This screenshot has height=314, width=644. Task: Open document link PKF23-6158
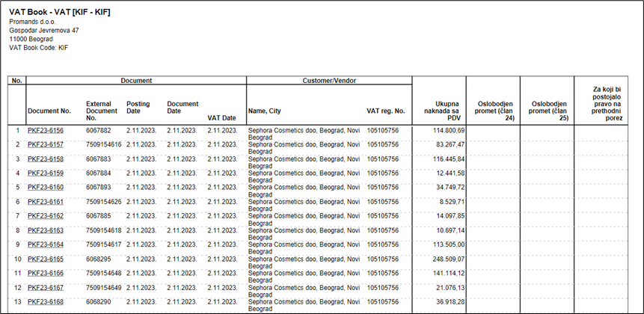(46, 158)
